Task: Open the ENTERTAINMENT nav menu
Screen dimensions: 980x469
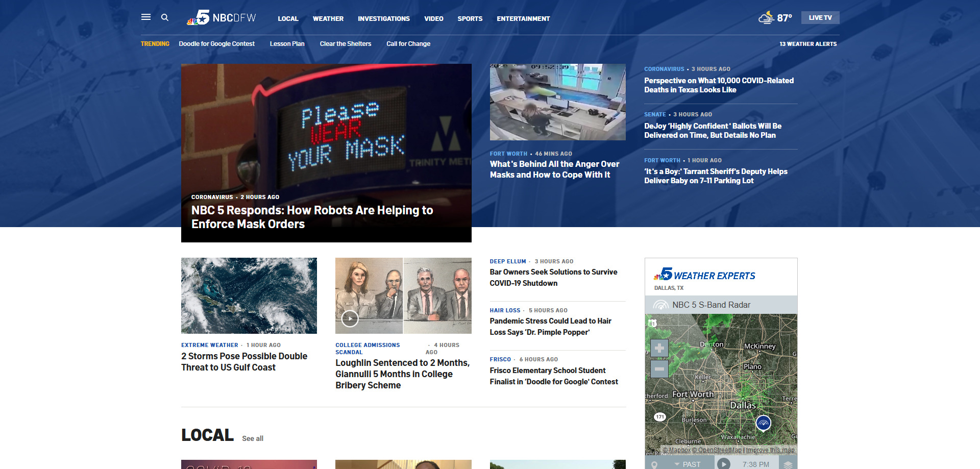Action: pyautogui.click(x=523, y=18)
